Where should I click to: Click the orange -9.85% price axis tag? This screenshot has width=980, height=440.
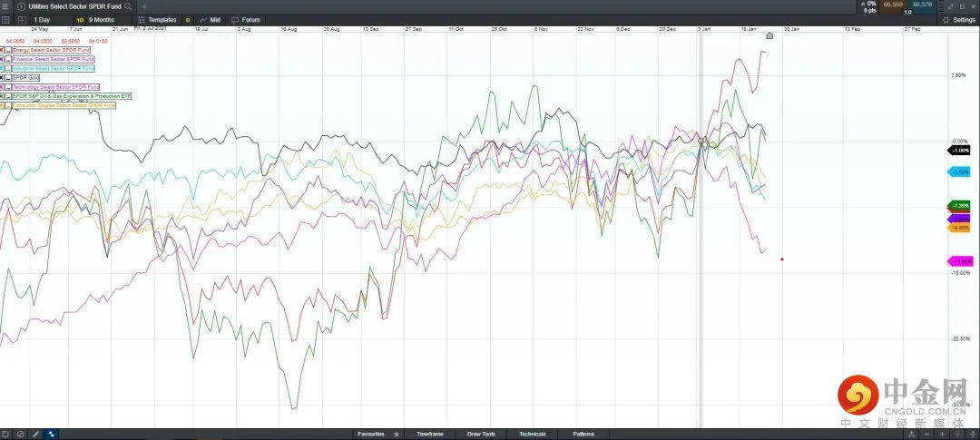(x=959, y=228)
